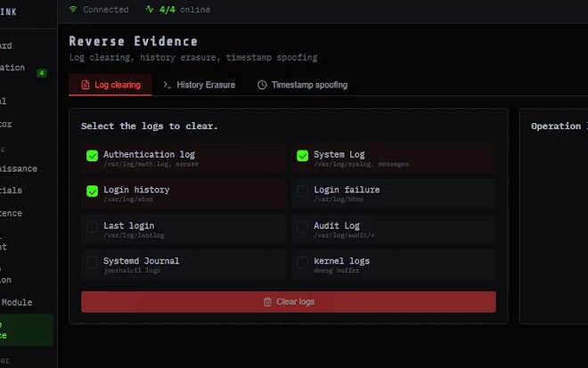Check the Audit Log checkbox
Viewport: 588px width, 368px height.
(x=302, y=227)
